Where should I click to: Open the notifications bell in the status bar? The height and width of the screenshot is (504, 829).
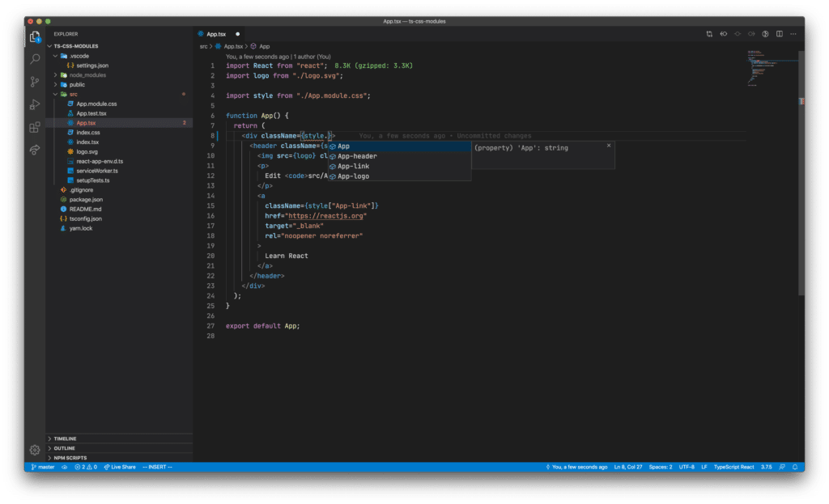pyautogui.click(x=794, y=467)
